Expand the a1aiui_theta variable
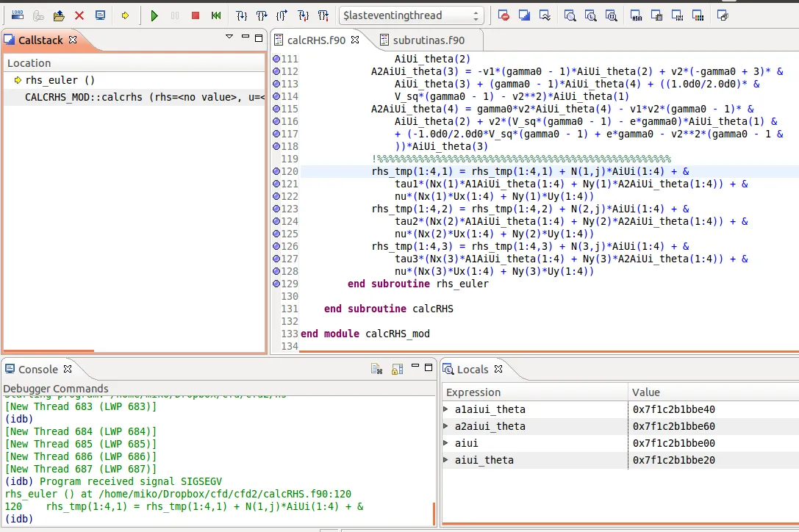This screenshot has width=799, height=532. [445, 409]
